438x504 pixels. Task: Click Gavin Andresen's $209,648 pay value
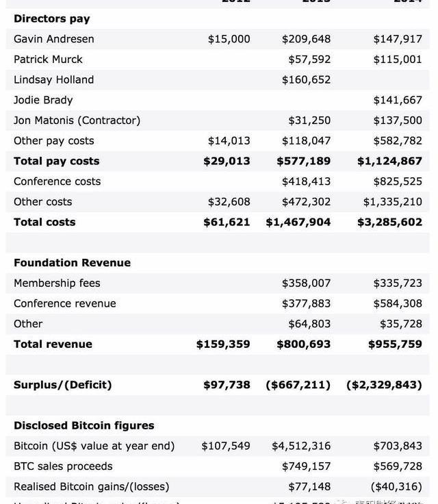306,39
